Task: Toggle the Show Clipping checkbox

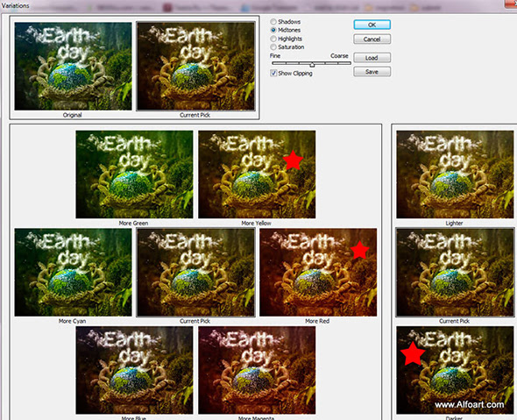Action: tap(273, 73)
